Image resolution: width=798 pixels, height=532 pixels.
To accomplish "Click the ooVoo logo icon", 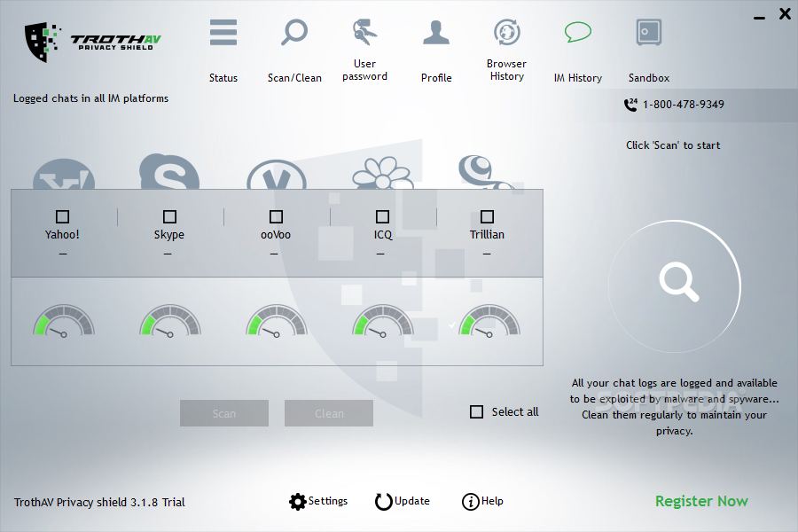I will click(277, 175).
